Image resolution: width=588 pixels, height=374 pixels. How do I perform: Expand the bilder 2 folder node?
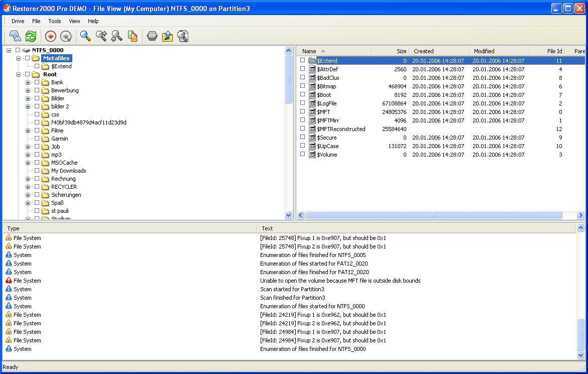coord(28,107)
